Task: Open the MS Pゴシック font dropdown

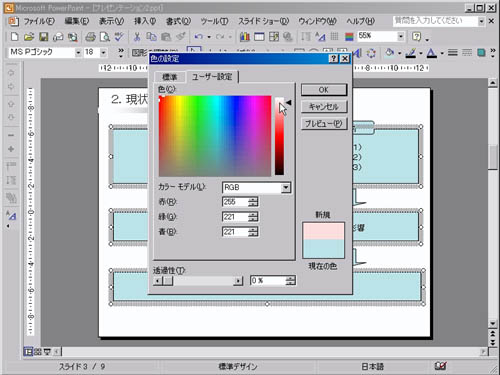Action: pyautogui.click(x=78, y=52)
